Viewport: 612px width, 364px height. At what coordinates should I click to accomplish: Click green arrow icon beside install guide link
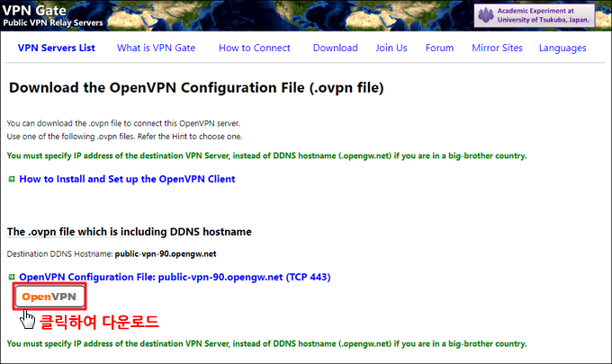point(12,179)
